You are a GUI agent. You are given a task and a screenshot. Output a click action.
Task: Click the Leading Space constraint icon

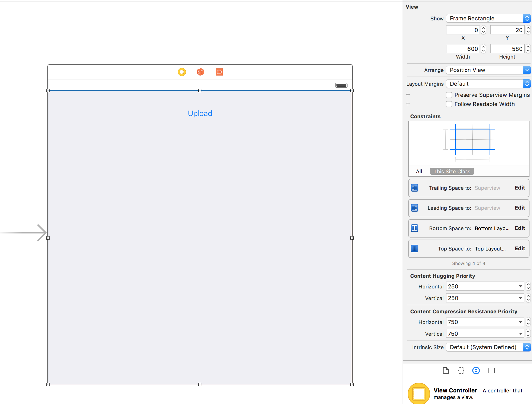415,208
